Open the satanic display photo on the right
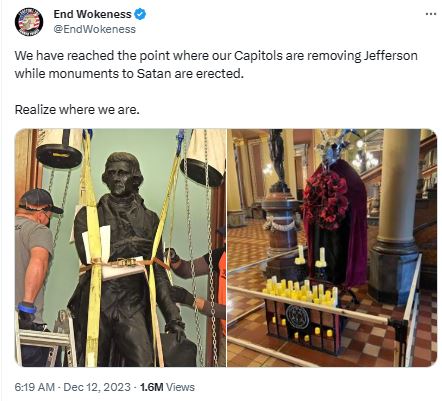Viewport: 442px width, 401px height. [332, 248]
